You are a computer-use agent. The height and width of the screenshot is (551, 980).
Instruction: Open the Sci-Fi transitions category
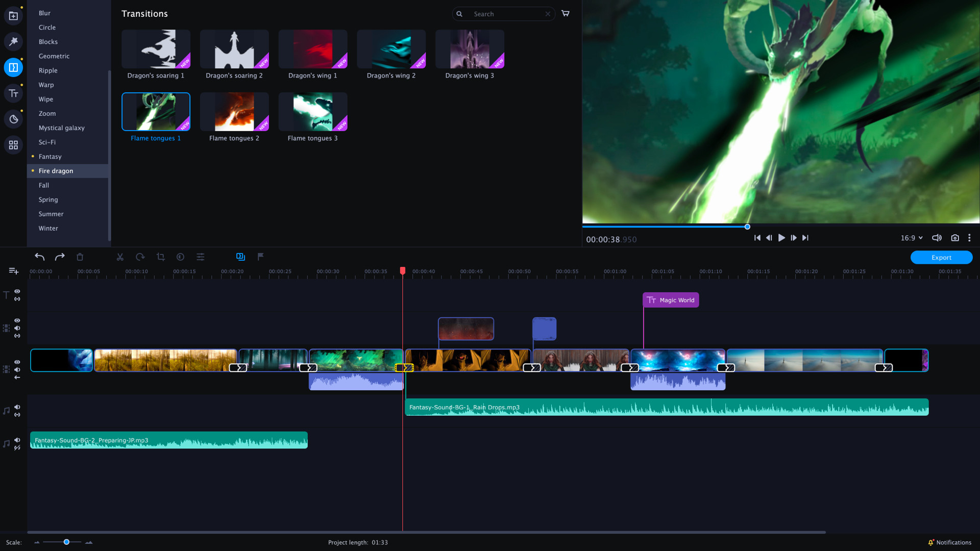[x=47, y=142]
